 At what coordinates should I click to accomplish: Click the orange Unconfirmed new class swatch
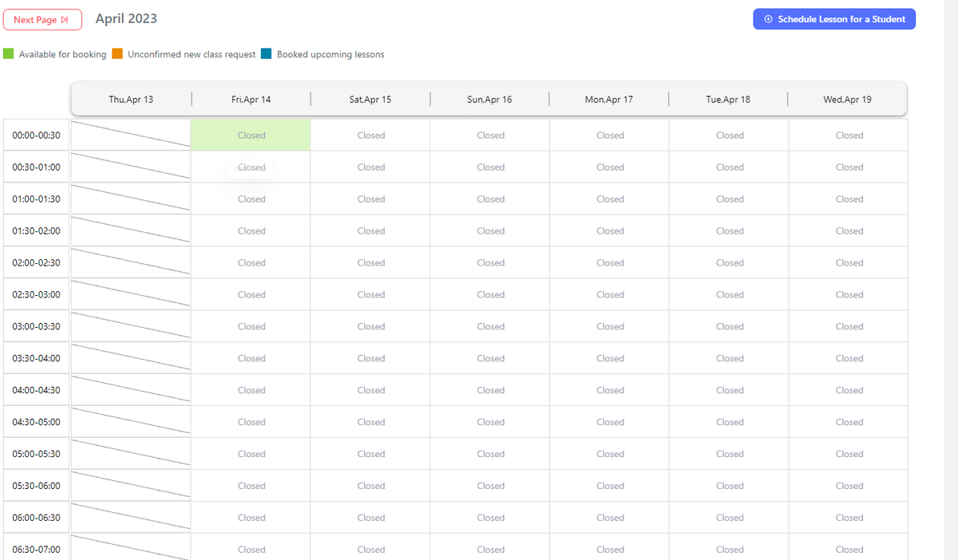coord(117,54)
